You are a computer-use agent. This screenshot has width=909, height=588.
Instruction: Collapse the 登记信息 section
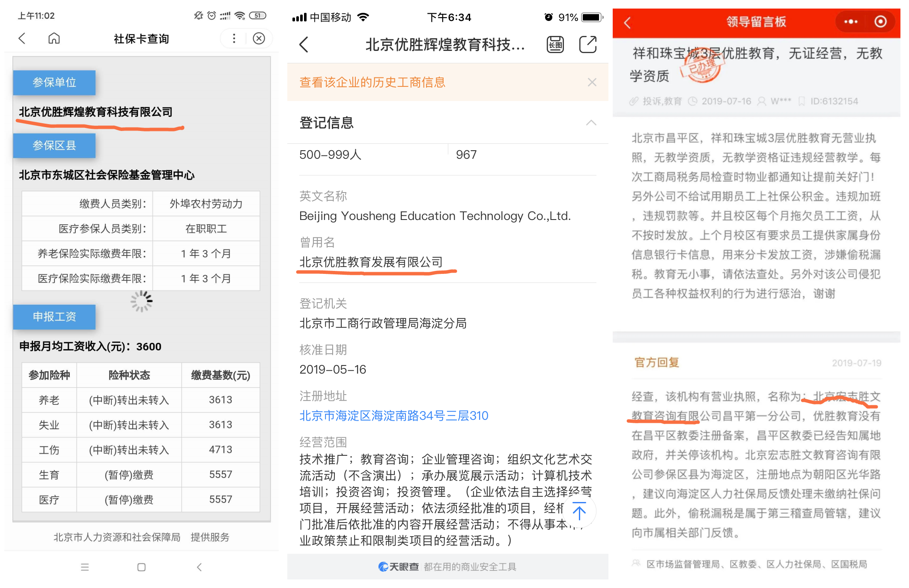(591, 123)
